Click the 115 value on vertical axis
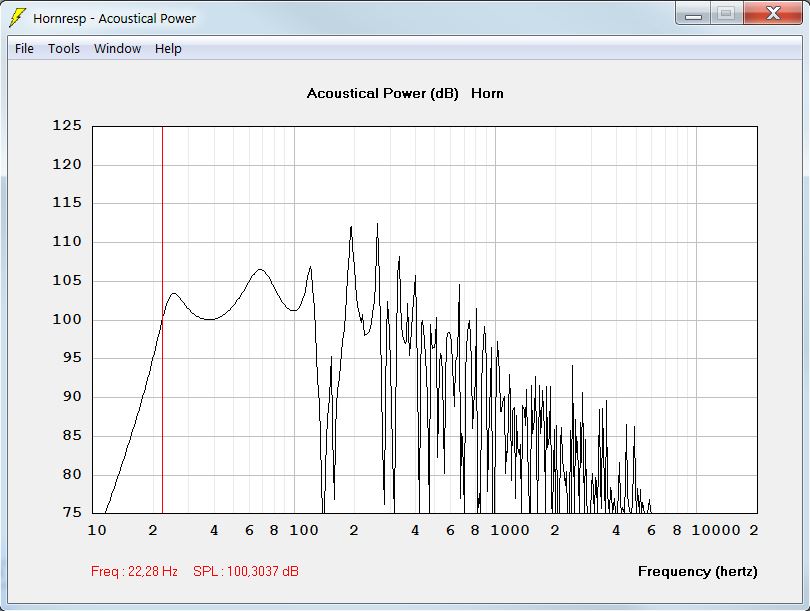Image resolution: width=810 pixels, height=611 pixels. (67, 202)
